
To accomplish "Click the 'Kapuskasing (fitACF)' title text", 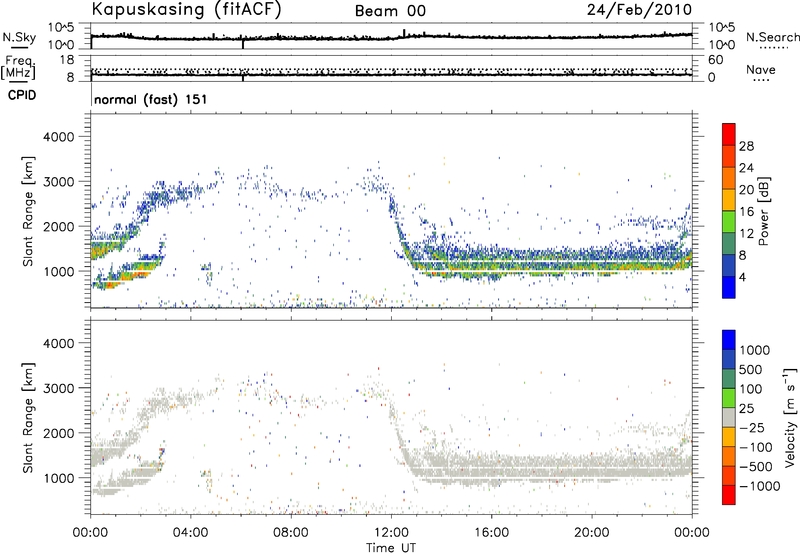I will [x=186, y=10].
